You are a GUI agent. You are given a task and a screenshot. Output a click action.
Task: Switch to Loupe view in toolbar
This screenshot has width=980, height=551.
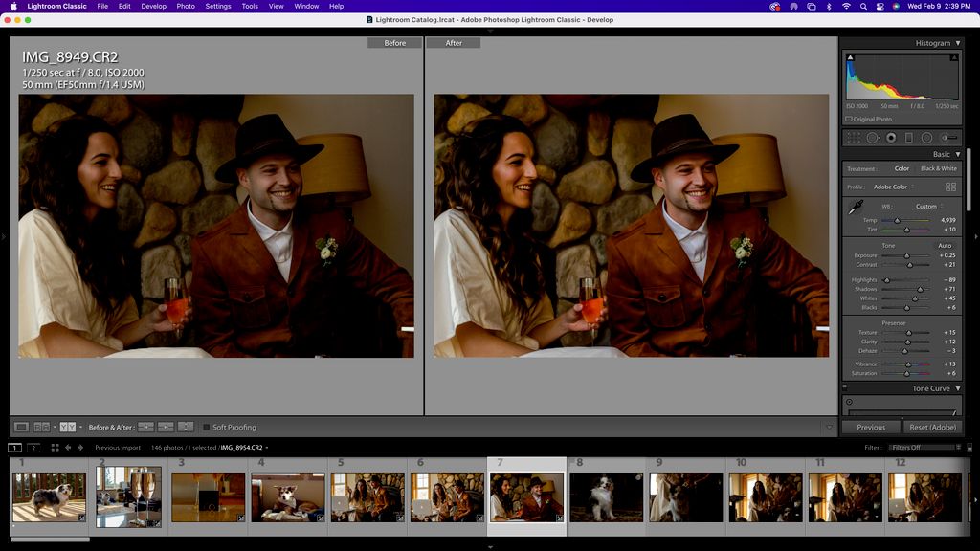coord(21,428)
